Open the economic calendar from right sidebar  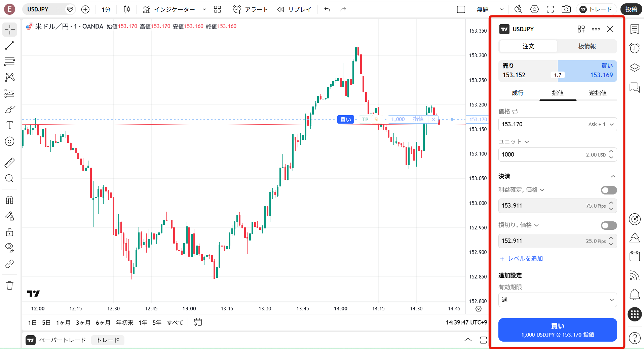635,256
